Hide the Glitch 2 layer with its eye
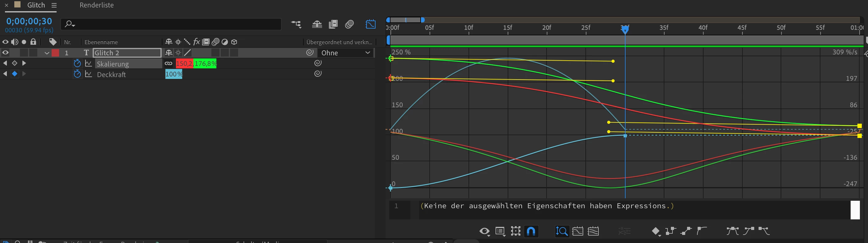The height and width of the screenshot is (243, 868). [x=5, y=53]
